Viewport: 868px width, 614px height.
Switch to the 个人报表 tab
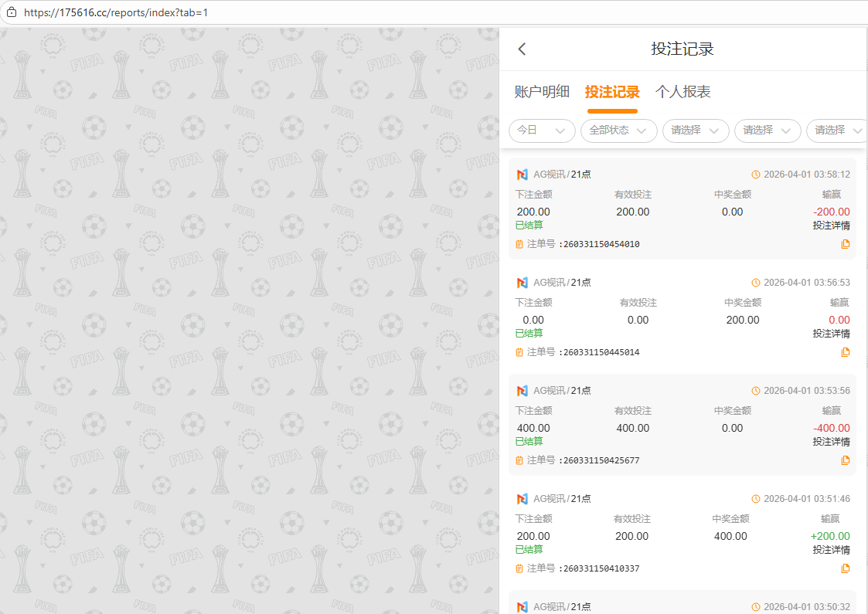pyautogui.click(x=682, y=92)
